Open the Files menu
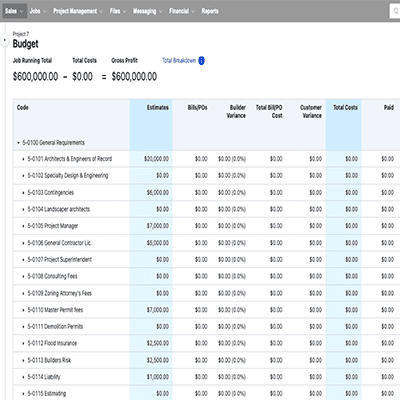 (x=118, y=11)
